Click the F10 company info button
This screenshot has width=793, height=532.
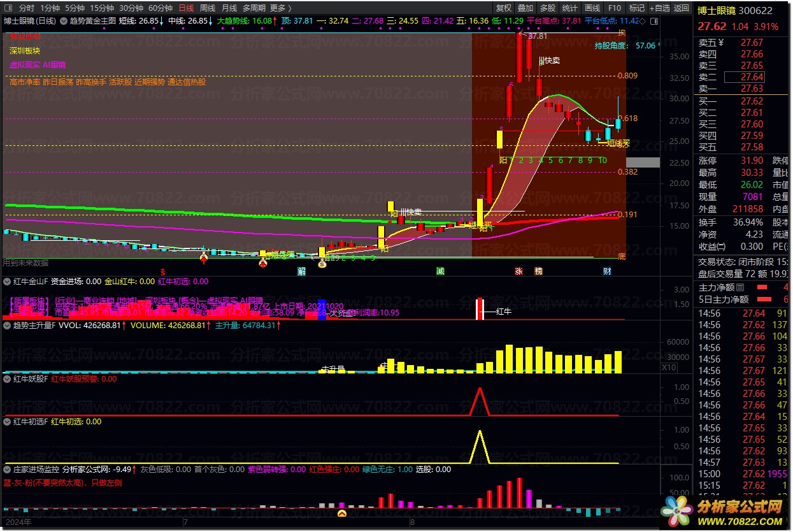[x=614, y=8]
